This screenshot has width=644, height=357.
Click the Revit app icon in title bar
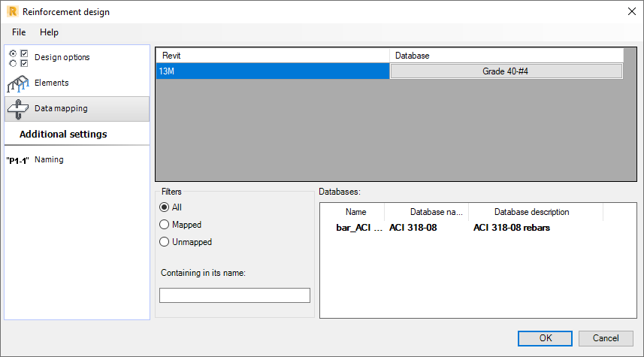[13, 11]
